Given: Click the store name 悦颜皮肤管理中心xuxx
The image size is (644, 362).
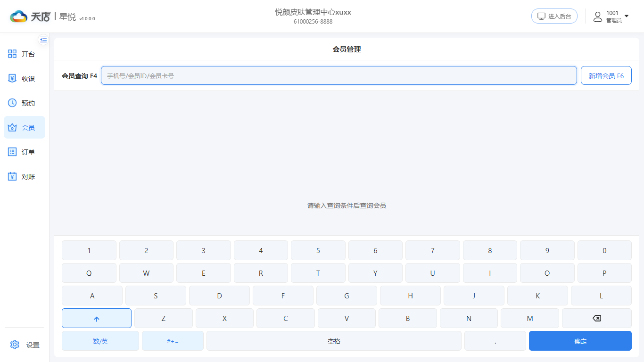Looking at the screenshot, I should [x=313, y=12].
